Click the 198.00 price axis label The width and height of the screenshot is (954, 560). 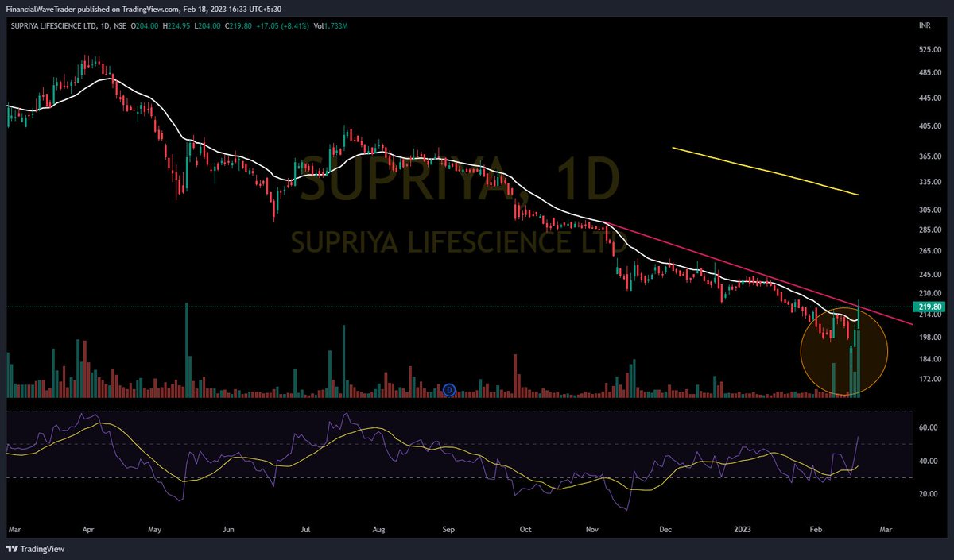coord(929,337)
